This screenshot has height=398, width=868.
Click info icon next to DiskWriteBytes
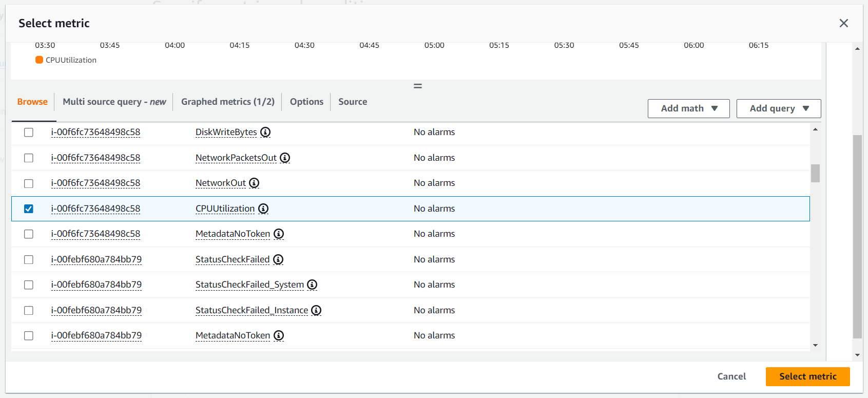265,132
